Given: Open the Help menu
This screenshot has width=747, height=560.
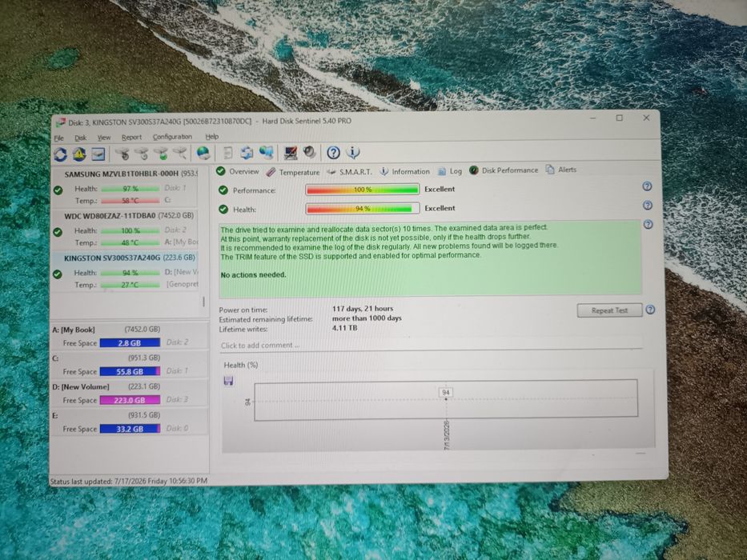Looking at the screenshot, I should click(212, 137).
